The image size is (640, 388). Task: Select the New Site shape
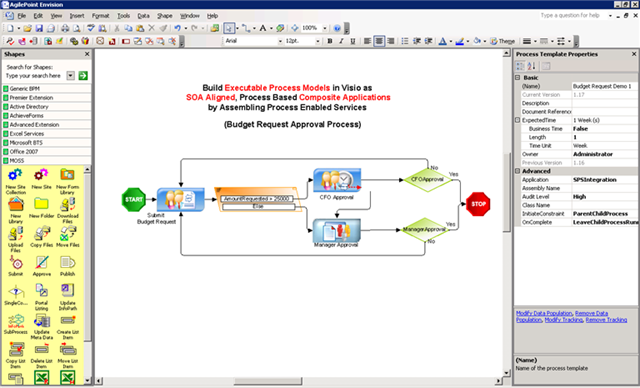pyautogui.click(x=41, y=179)
